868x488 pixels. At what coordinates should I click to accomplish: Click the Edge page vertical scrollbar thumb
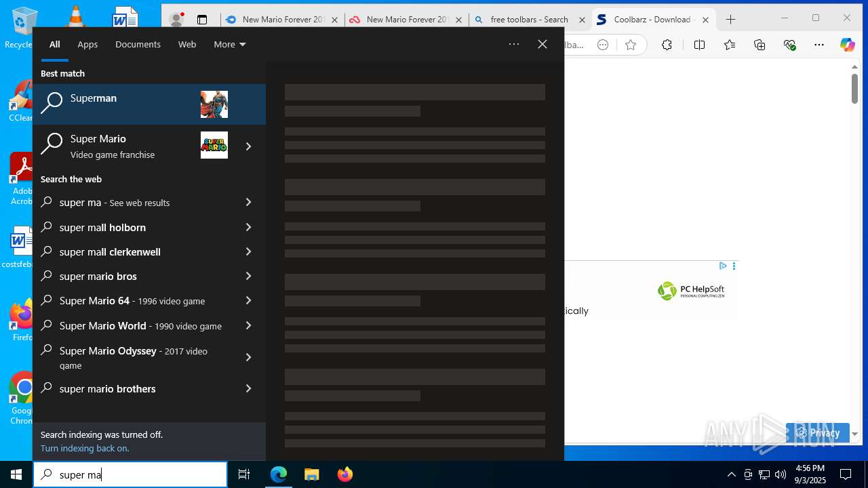(854, 88)
